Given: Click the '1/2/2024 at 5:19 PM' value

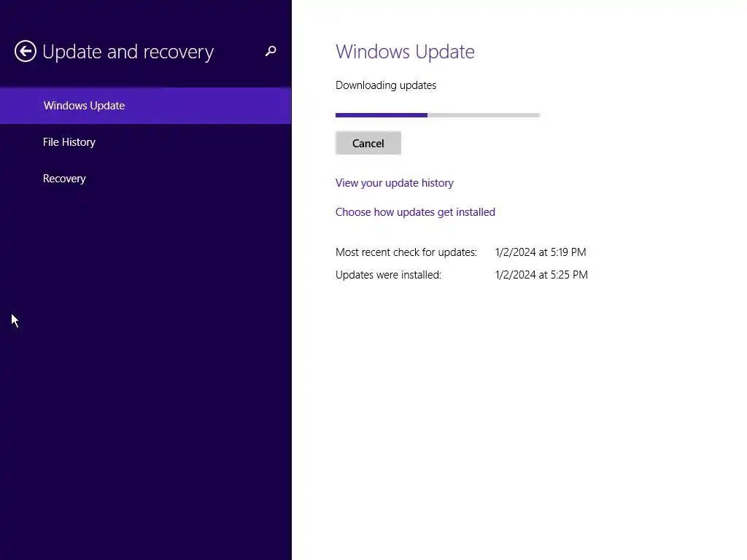Looking at the screenshot, I should 541,252.
